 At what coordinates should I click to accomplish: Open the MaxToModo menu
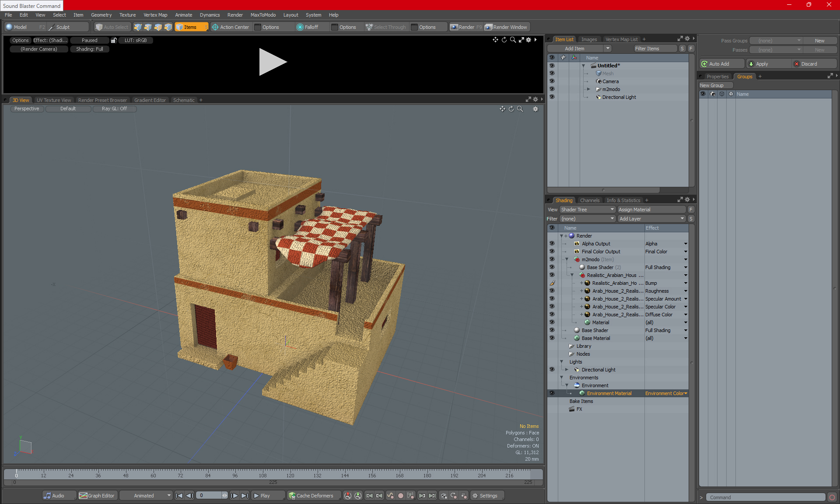point(263,15)
